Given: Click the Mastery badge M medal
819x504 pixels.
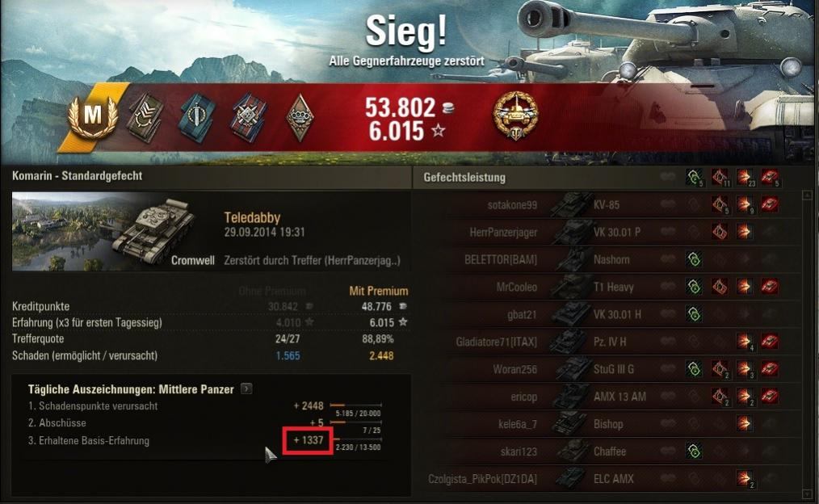Looking at the screenshot, I should tap(93, 115).
